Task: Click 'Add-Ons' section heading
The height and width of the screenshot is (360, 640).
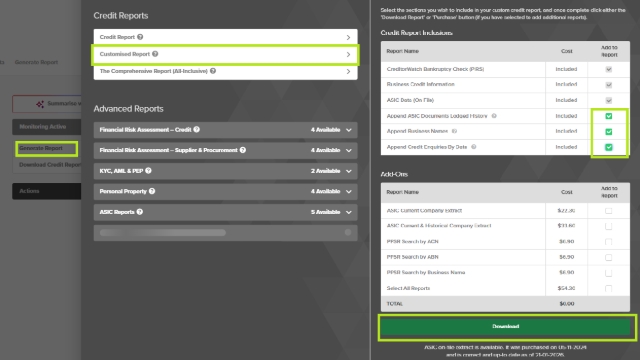Action: click(394, 174)
